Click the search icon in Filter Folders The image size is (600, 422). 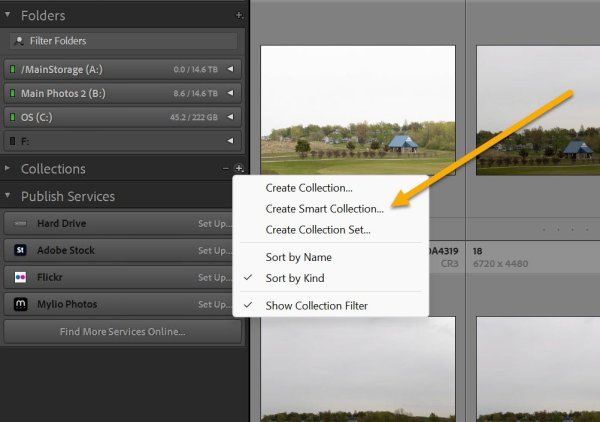pos(18,41)
